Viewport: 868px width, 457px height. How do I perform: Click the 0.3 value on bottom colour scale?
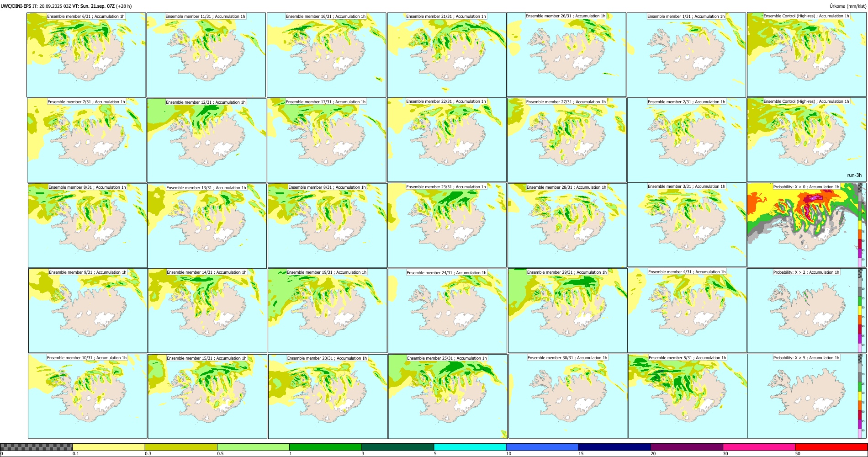(x=148, y=454)
